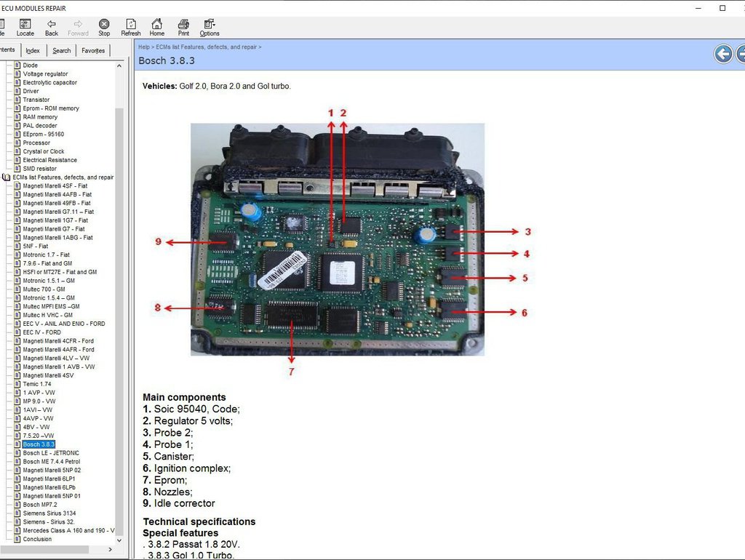
Task: Select Mercedes Class A 160 and 190 topic
Action: click(69, 531)
